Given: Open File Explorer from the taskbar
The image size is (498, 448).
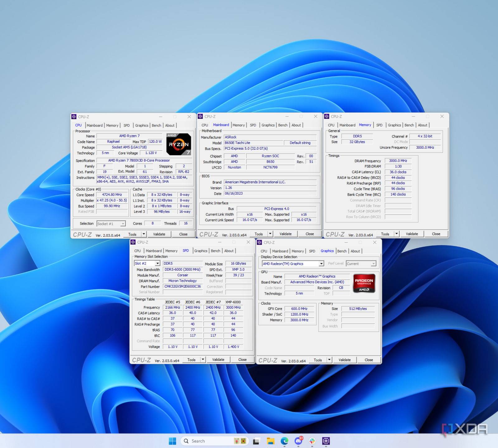Looking at the screenshot, I should [x=270, y=441].
